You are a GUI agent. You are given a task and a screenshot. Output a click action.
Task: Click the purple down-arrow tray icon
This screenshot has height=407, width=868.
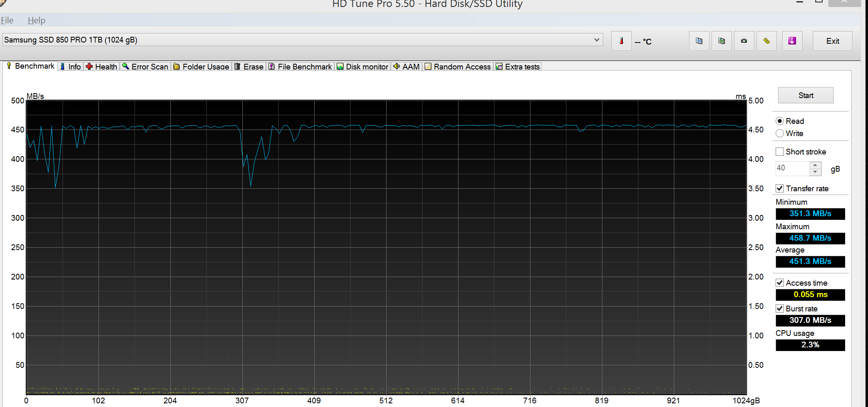pyautogui.click(x=792, y=41)
